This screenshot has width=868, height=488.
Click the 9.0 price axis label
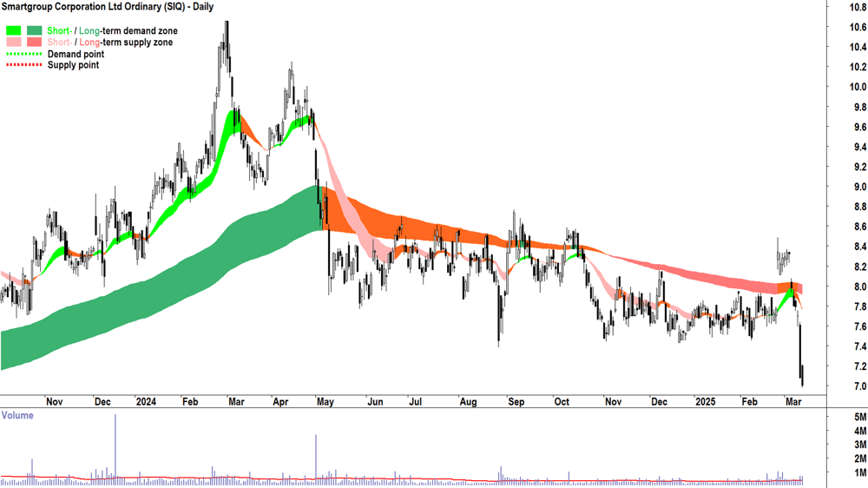coord(860,188)
